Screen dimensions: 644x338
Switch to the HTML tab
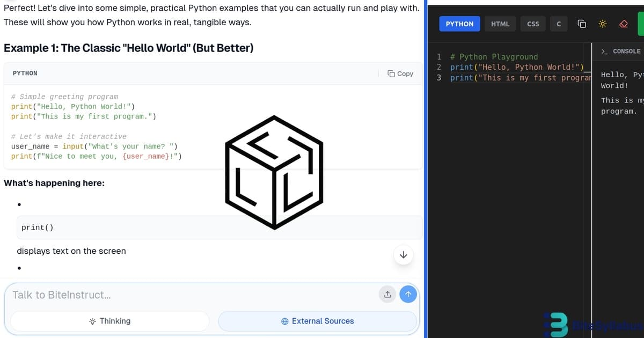(500, 24)
